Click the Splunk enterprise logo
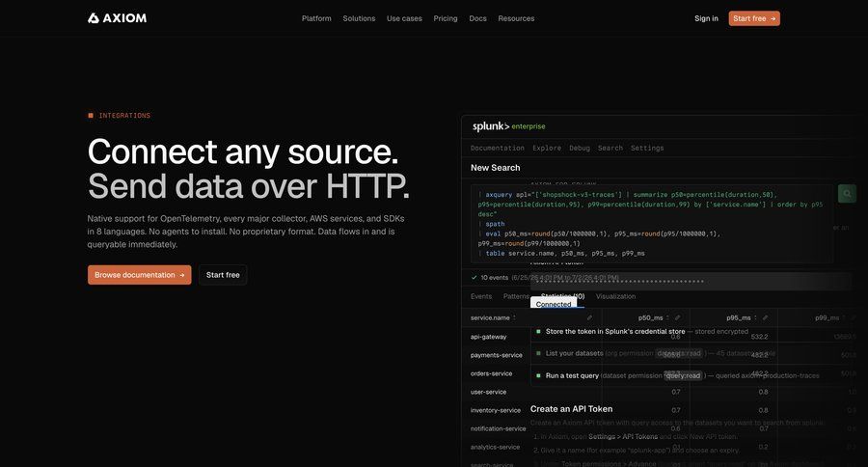Screen dimensions: 868x467 [x=508, y=126]
